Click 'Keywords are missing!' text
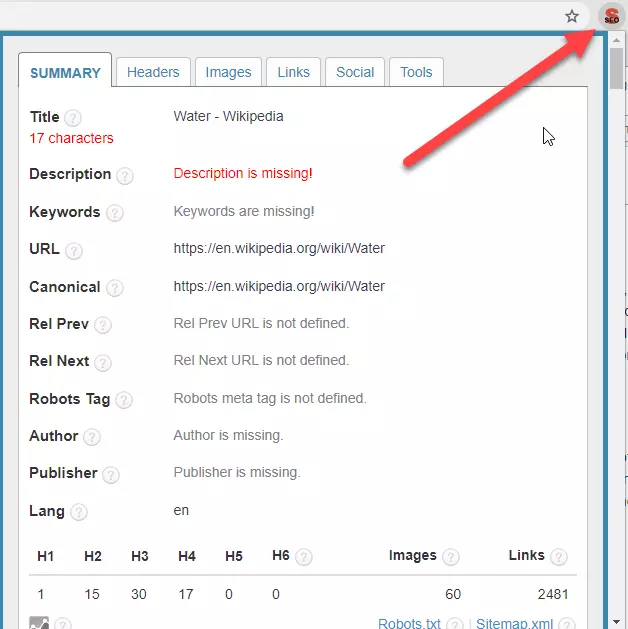This screenshot has width=628, height=629. pos(244,211)
